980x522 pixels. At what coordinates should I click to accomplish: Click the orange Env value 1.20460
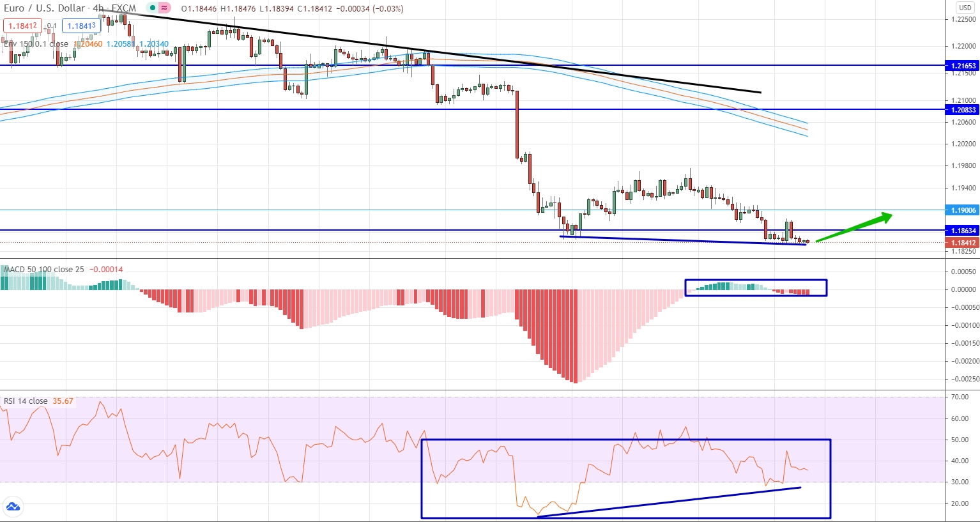pos(88,44)
